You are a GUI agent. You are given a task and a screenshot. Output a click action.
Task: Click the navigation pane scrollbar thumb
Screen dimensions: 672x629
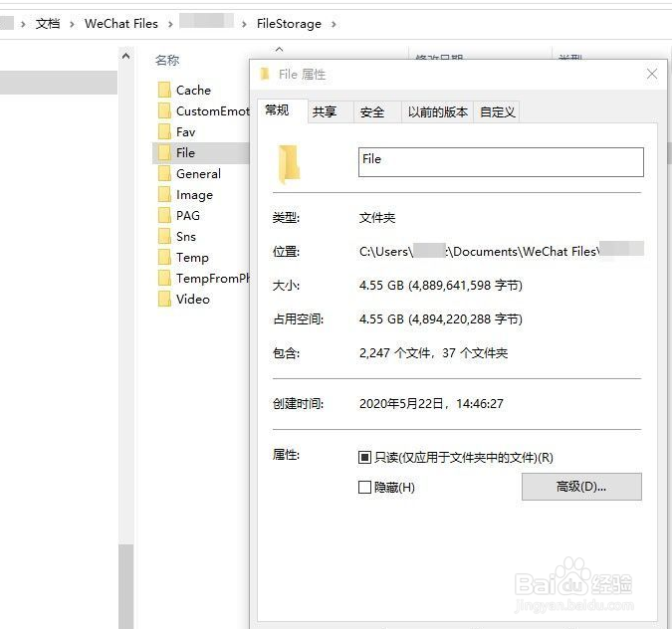pos(126,586)
